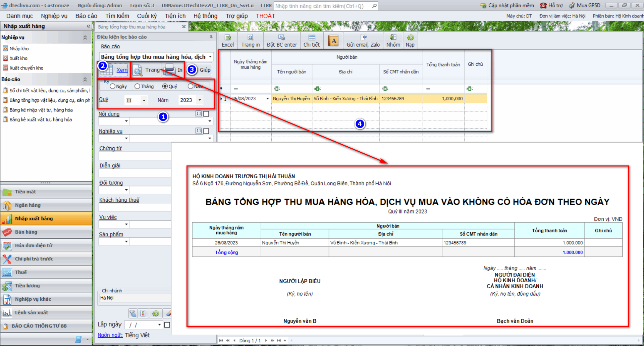Click the Nạp reload icon
The height and width of the screenshot is (346, 644).
tap(410, 41)
